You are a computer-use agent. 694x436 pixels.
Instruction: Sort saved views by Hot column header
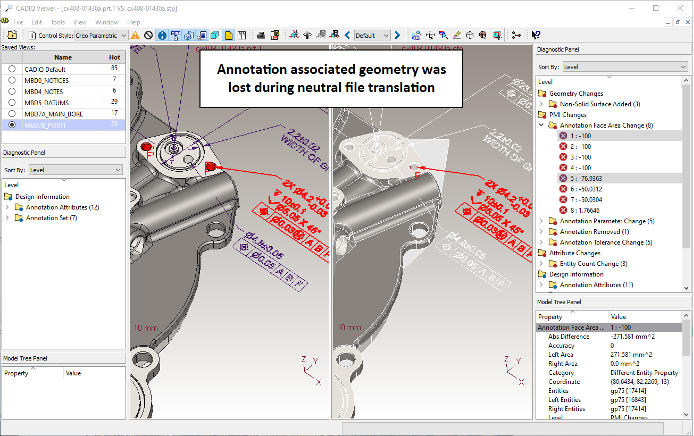tap(115, 57)
